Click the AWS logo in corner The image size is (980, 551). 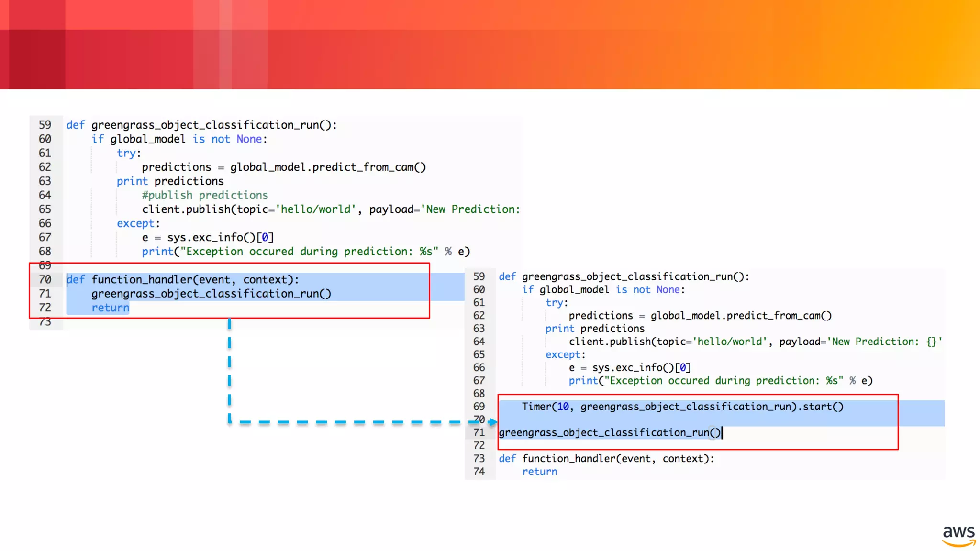point(958,536)
